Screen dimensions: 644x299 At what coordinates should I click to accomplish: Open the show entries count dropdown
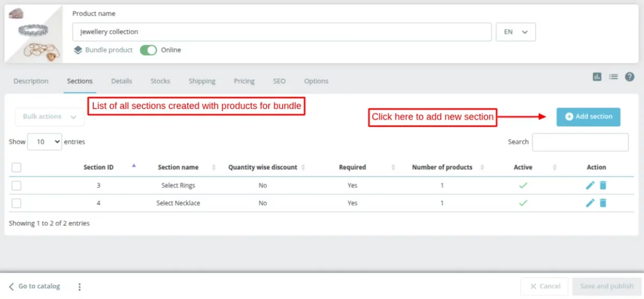[x=45, y=142]
